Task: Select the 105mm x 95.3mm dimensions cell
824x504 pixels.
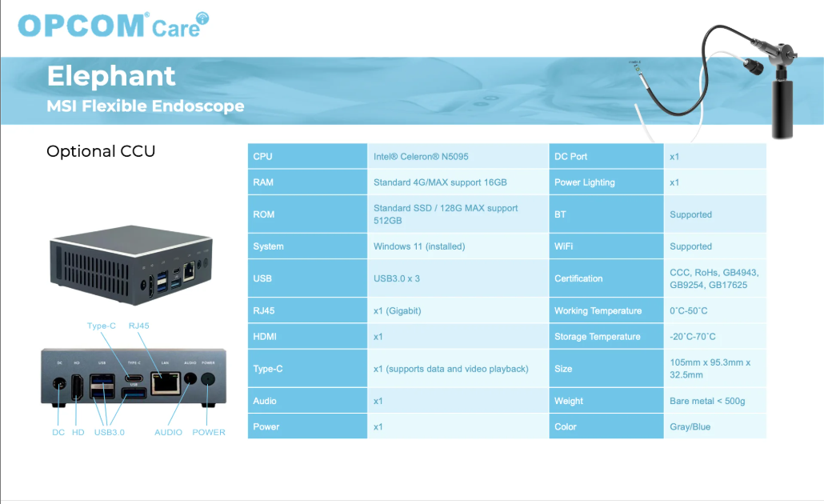Action: [715, 369]
